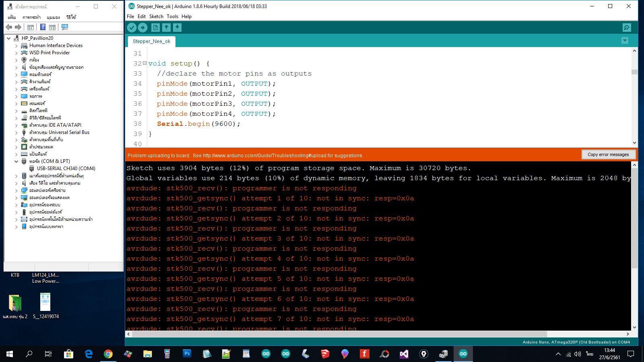Open Device Manager แฟ้ม (File) menu
The height and width of the screenshot is (362, 644).
(x=12, y=17)
